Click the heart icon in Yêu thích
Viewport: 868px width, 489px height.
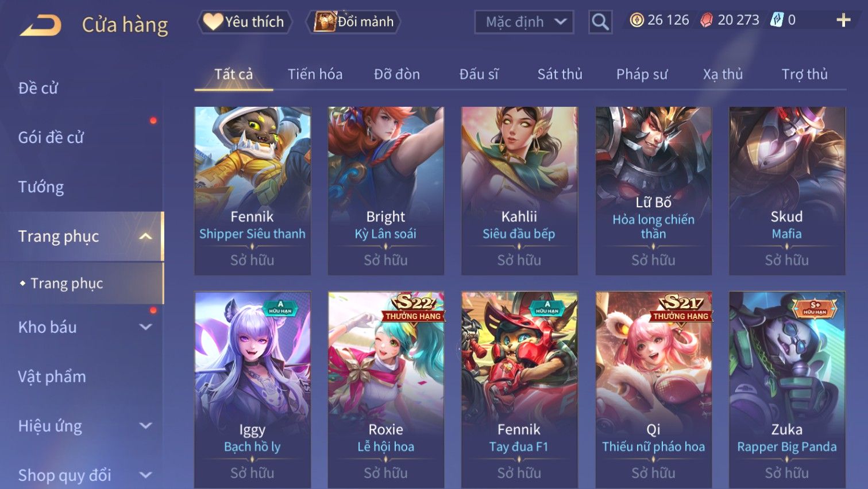point(213,22)
